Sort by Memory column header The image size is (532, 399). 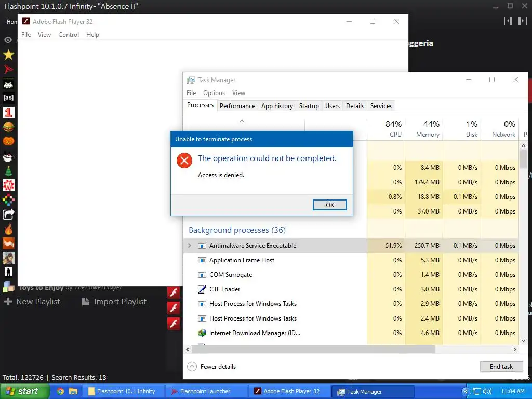[x=424, y=129]
